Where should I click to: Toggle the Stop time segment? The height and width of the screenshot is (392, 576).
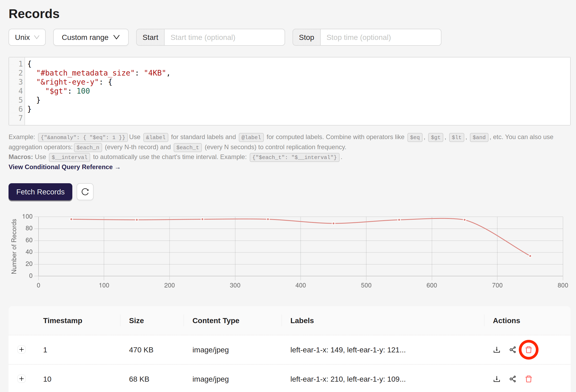(x=306, y=37)
